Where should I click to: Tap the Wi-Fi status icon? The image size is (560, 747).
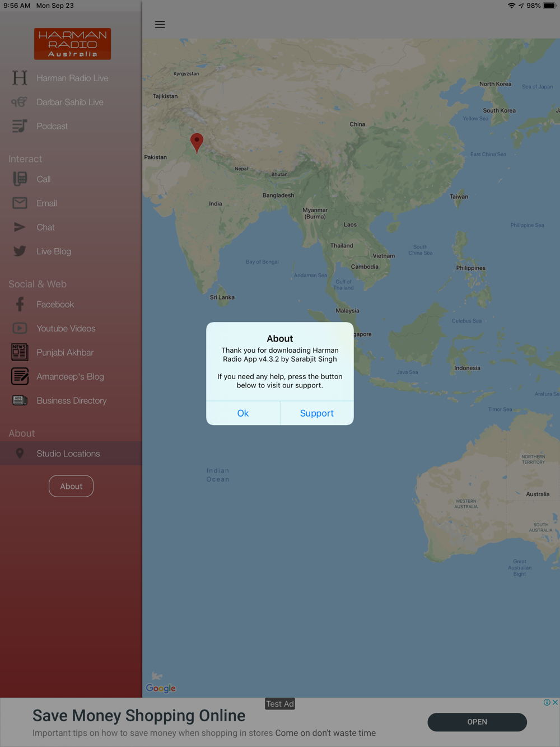[511, 6]
